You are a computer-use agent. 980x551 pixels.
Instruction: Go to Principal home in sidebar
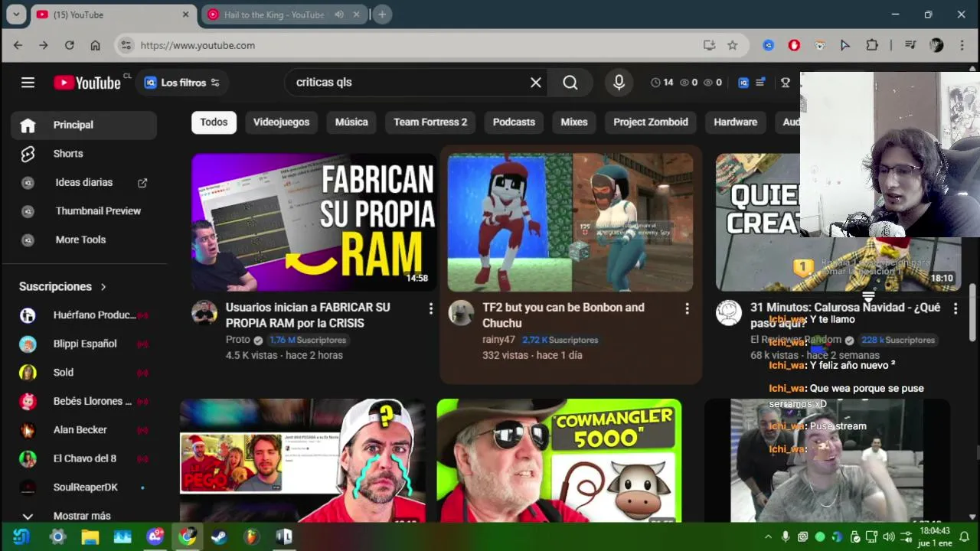(84, 126)
